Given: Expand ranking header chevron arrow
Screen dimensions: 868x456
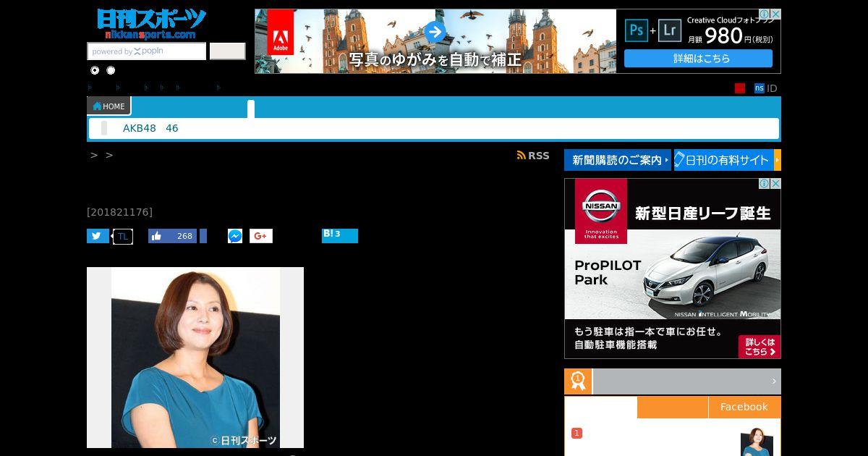Looking at the screenshot, I should point(773,381).
